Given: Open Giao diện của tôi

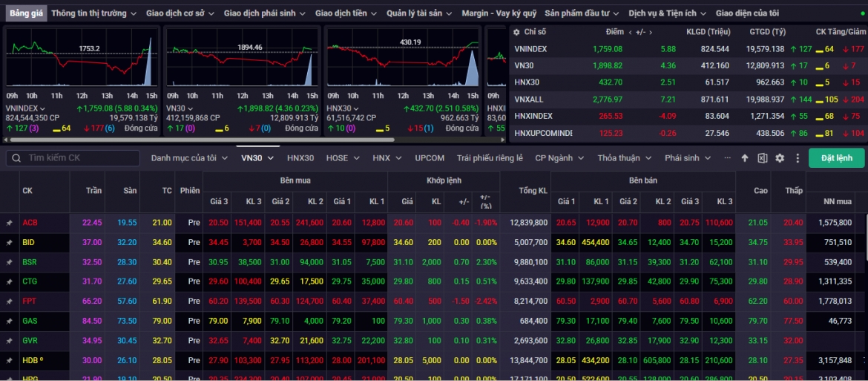Looking at the screenshot, I should coord(747,13).
